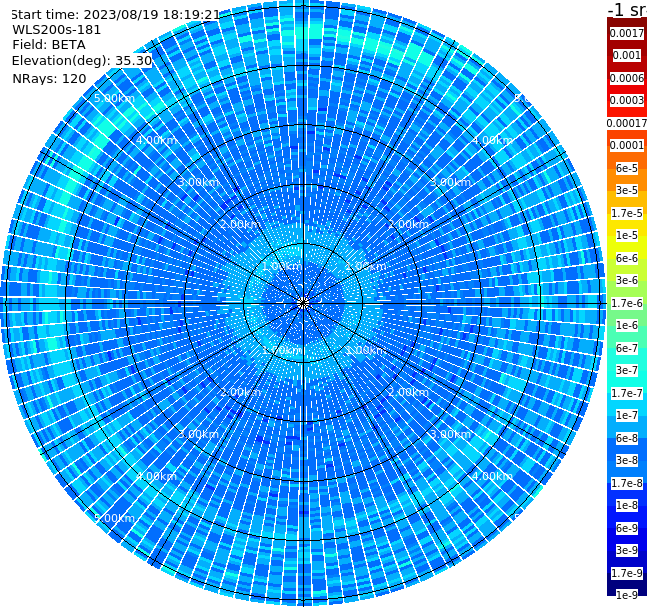The width and height of the screenshot is (647, 607).
Task: Select the 1e-5 colorbar tick
Action: tap(627, 235)
